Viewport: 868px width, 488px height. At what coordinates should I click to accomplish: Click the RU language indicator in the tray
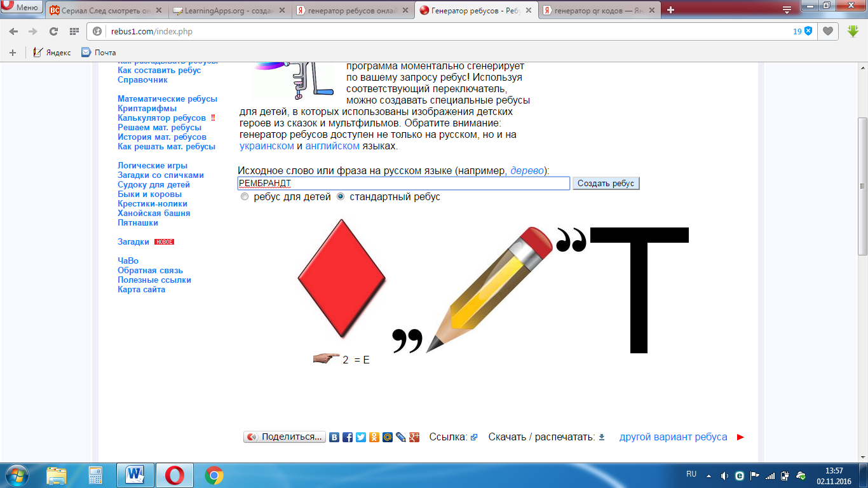click(x=691, y=474)
